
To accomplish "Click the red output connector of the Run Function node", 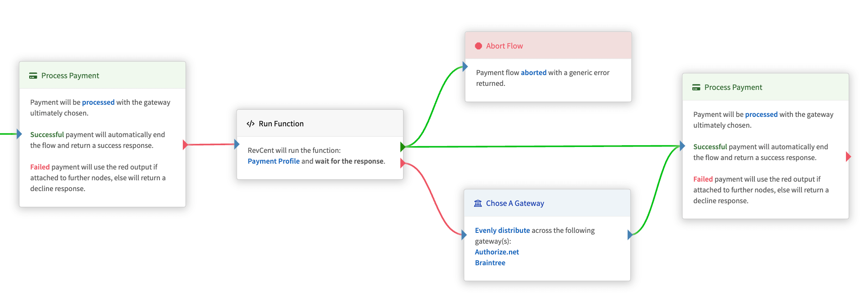I will [403, 163].
